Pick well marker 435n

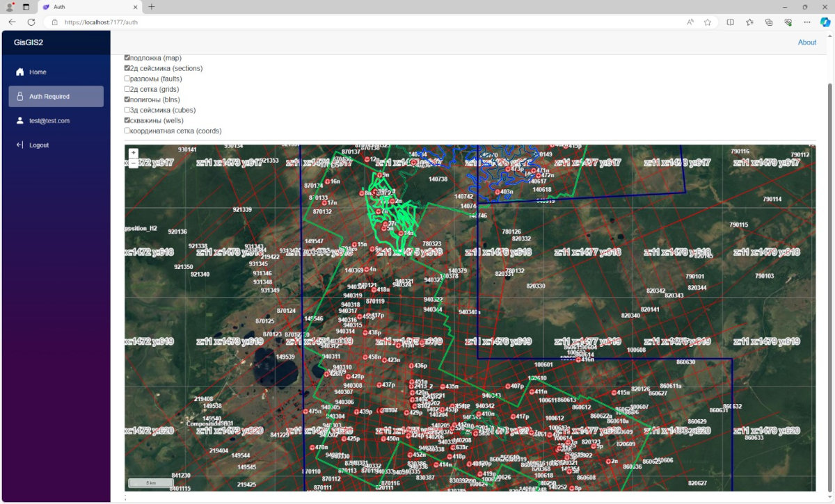click(443, 387)
